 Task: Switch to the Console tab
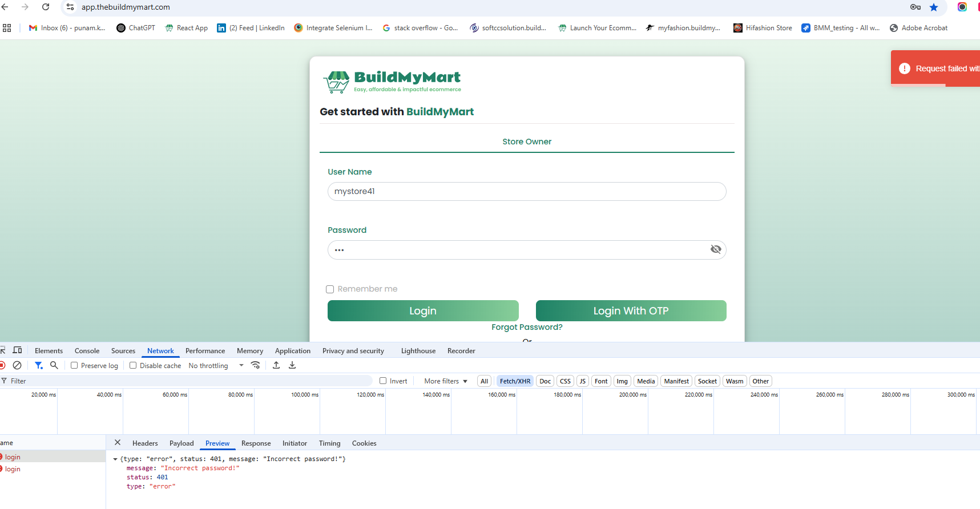(87, 351)
